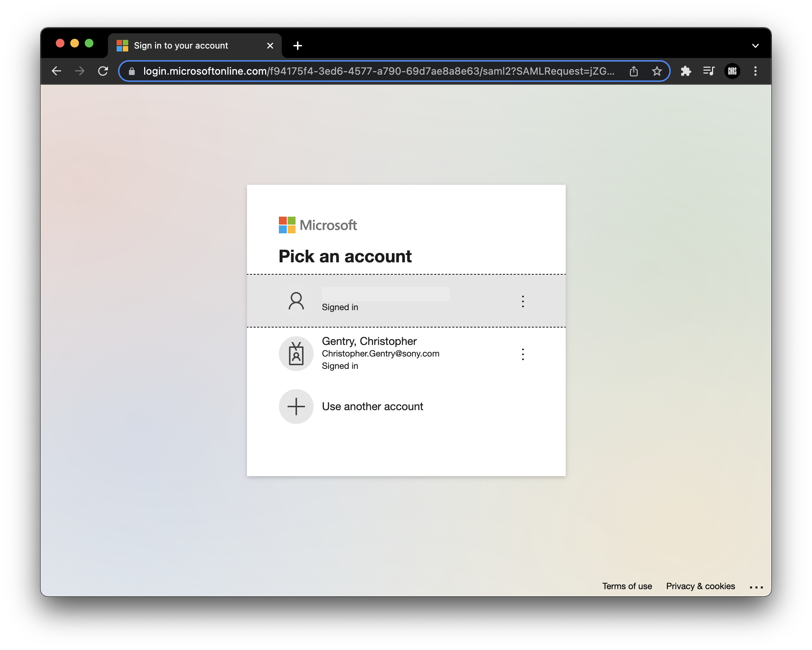Screen dimensions: 812x650
Task: Choose the first signed-in account without name
Action: click(406, 301)
